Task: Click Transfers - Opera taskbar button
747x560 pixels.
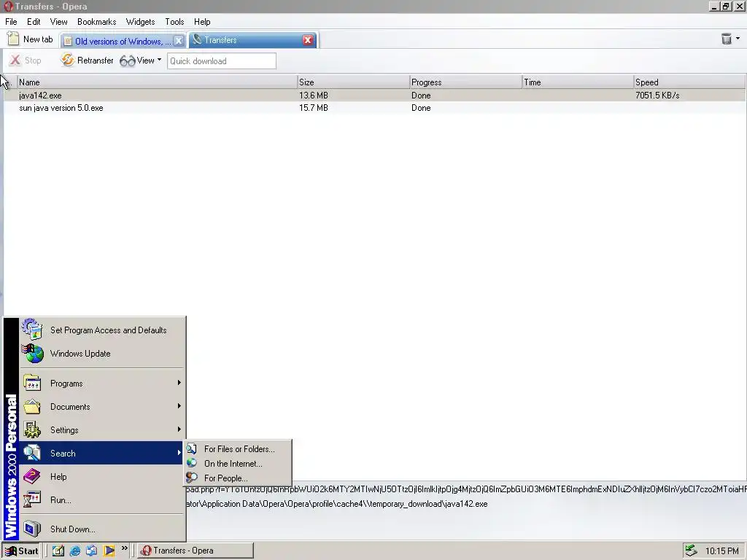Action: (x=196, y=551)
